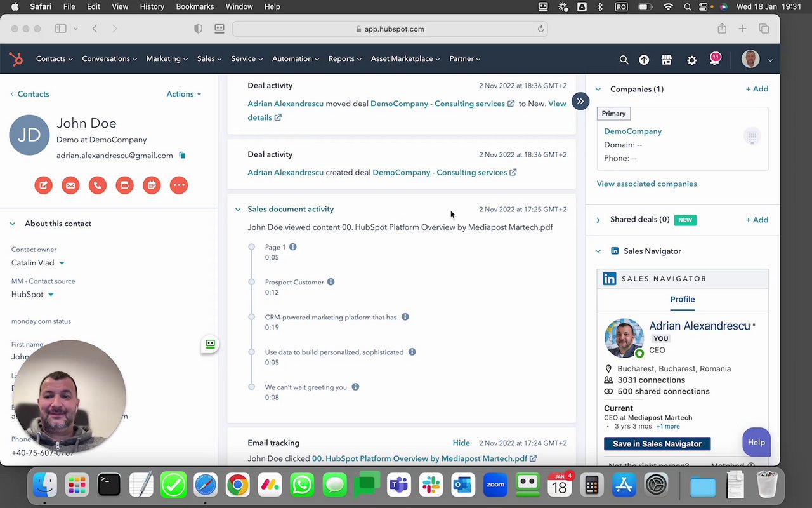The height and width of the screenshot is (508, 812).
Task: Click info icon beside Use data to build
Action: point(412,352)
